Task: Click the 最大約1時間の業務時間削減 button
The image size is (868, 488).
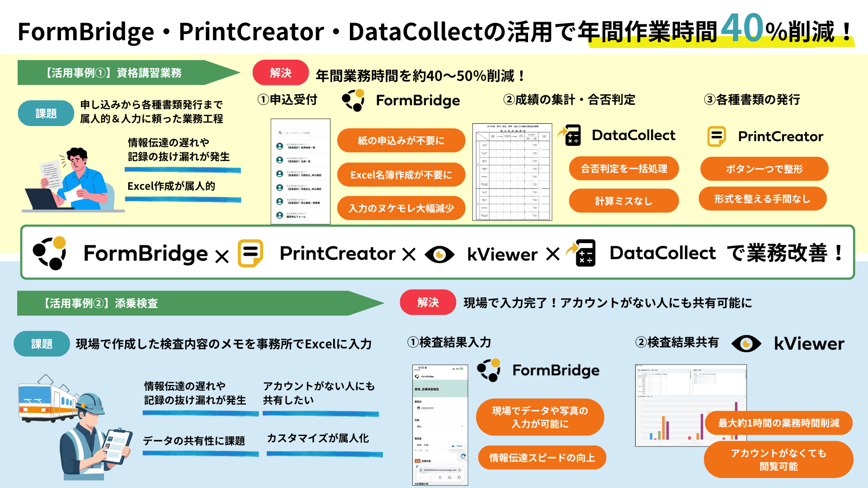Action: 778,423
